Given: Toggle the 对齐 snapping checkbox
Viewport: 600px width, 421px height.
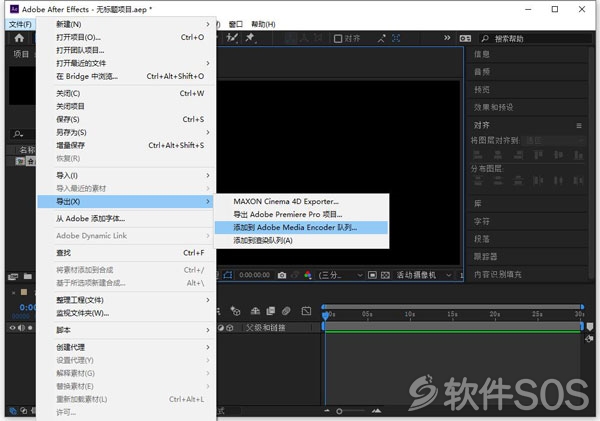Looking at the screenshot, I should pyautogui.click(x=338, y=39).
